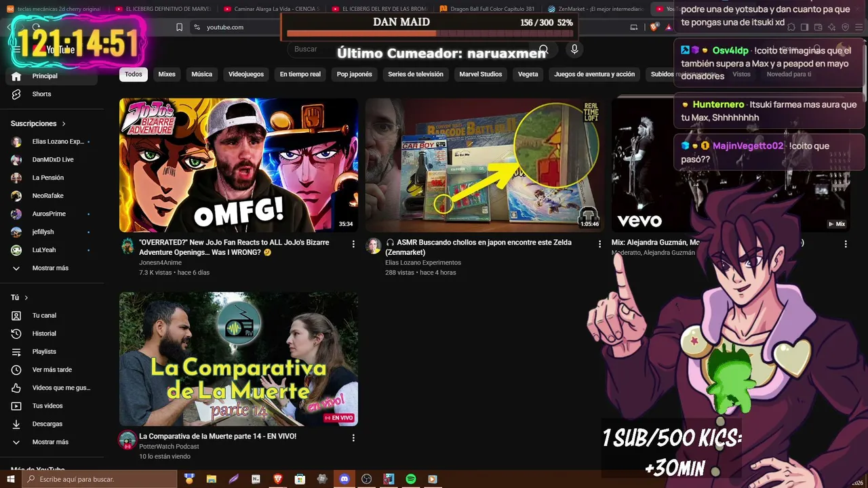Image resolution: width=868 pixels, height=488 pixels.
Task: Select the Mixes filter chip
Action: click(x=167, y=75)
